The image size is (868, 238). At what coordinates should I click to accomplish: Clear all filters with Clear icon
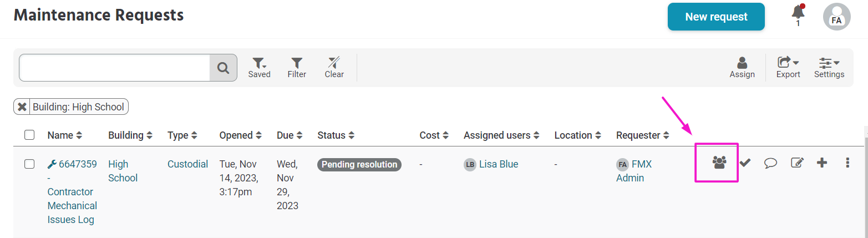[334, 68]
